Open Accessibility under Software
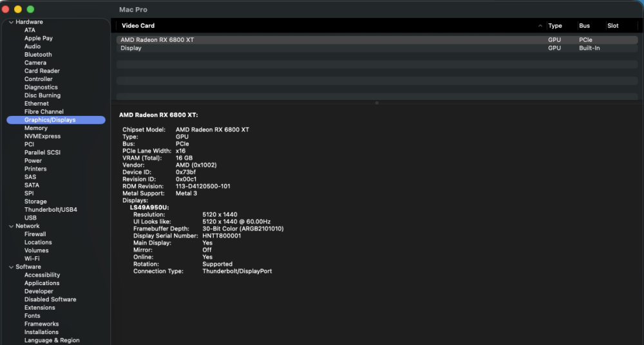The width and height of the screenshot is (644, 345). tap(42, 275)
